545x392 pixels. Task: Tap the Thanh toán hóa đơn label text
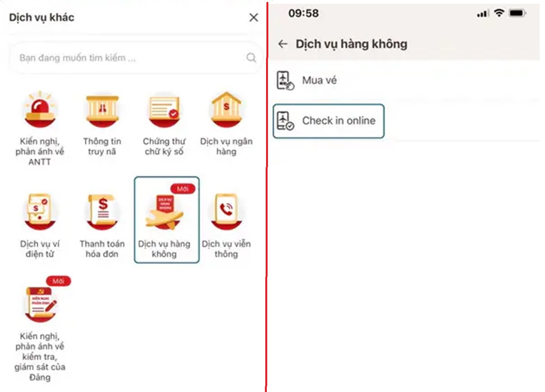[102, 249]
